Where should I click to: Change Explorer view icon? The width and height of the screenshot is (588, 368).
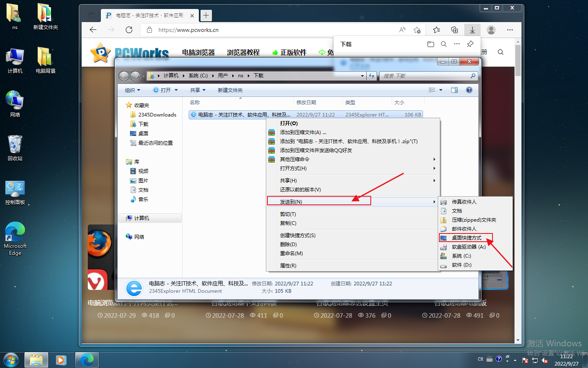[x=432, y=90]
